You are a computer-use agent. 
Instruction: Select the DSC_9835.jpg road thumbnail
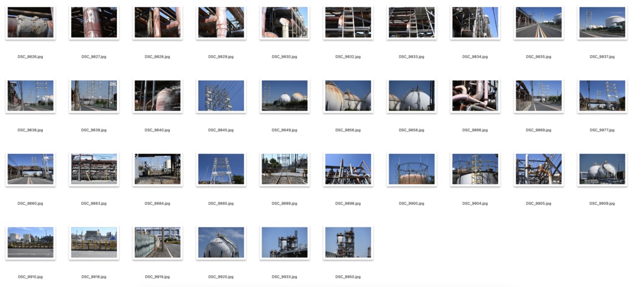pyautogui.click(x=539, y=23)
